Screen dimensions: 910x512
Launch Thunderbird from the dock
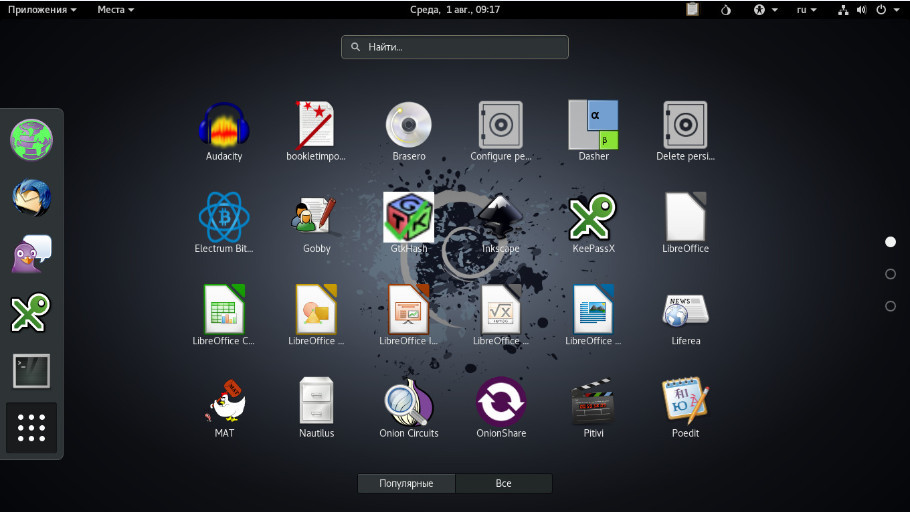(31, 197)
